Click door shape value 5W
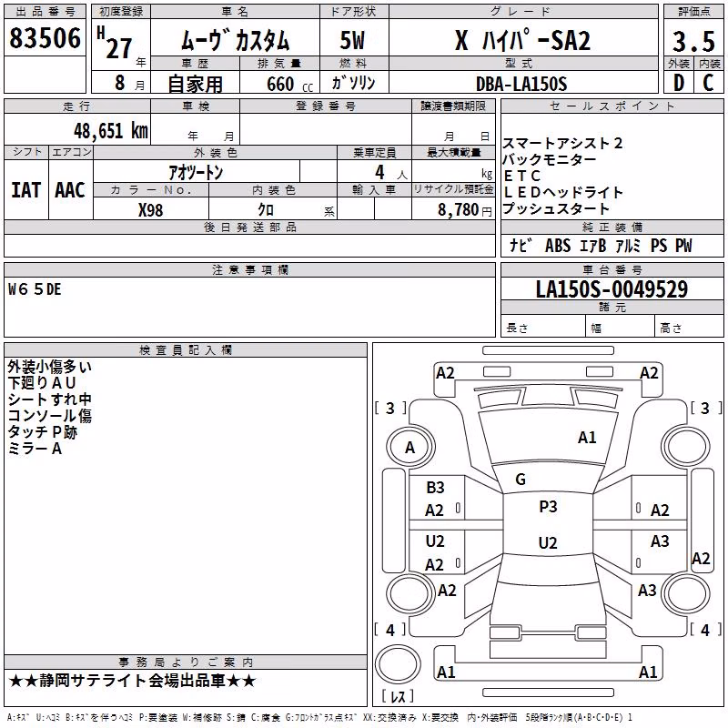The image size is (728, 728). pyautogui.click(x=352, y=40)
